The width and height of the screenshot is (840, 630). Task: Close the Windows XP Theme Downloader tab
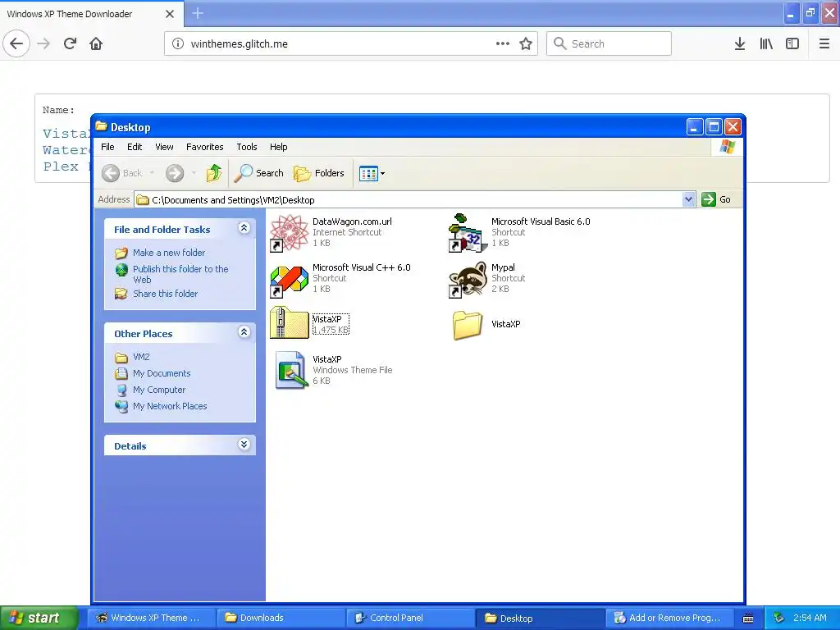click(x=170, y=14)
